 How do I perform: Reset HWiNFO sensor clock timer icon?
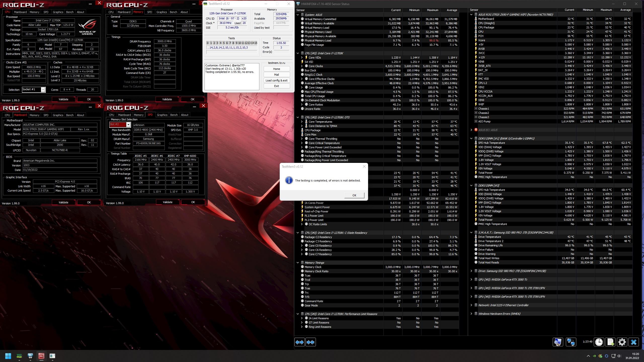tap(599, 342)
